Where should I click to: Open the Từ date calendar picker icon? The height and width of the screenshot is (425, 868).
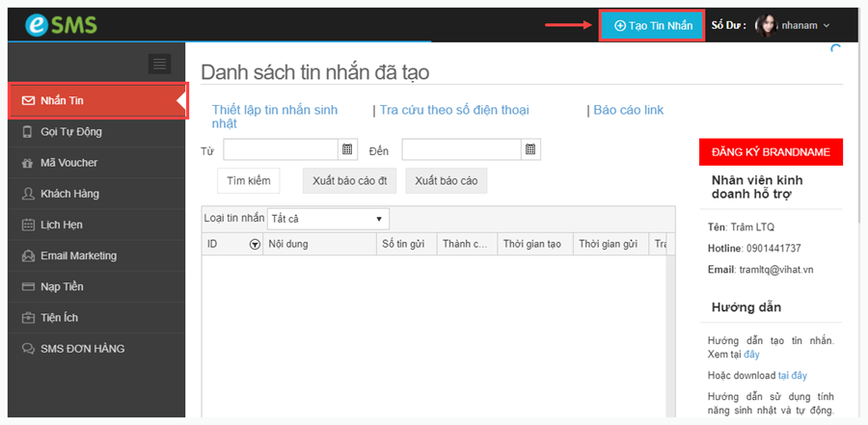point(347,149)
